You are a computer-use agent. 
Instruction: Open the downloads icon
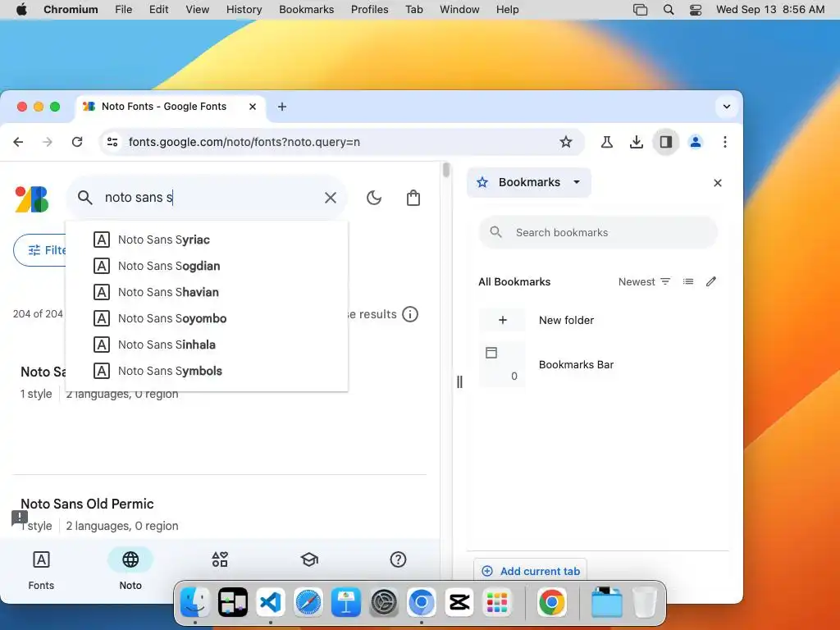pos(636,142)
